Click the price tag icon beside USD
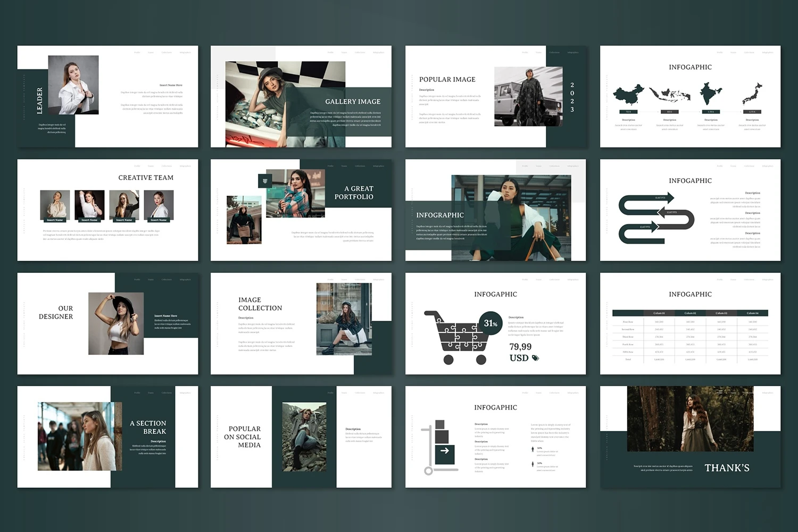Image resolution: width=798 pixels, height=532 pixels. pyautogui.click(x=536, y=358)
